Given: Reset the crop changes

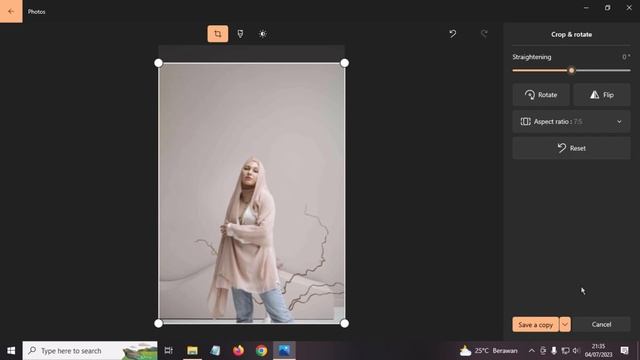Looking at the screenshot, I should pyautogui.click(x=571, y=148).
